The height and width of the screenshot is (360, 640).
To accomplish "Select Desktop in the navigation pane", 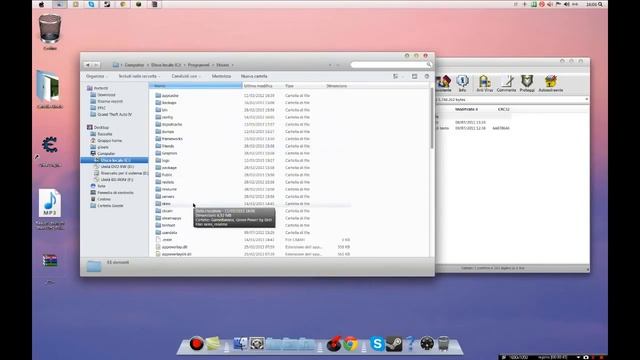I will [x=101, y=127].
